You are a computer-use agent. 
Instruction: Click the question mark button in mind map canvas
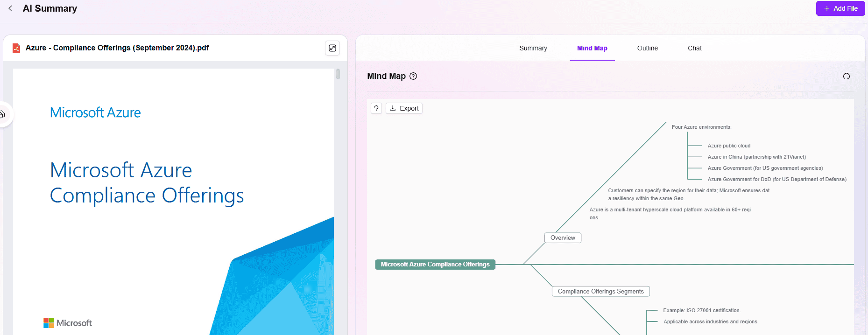pyautogui.click(x=376, y=108)
